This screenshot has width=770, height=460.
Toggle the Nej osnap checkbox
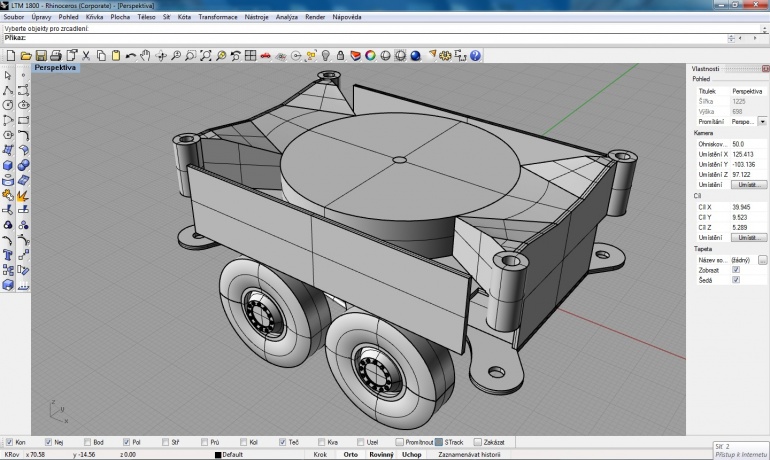click(x=48, y=442)
